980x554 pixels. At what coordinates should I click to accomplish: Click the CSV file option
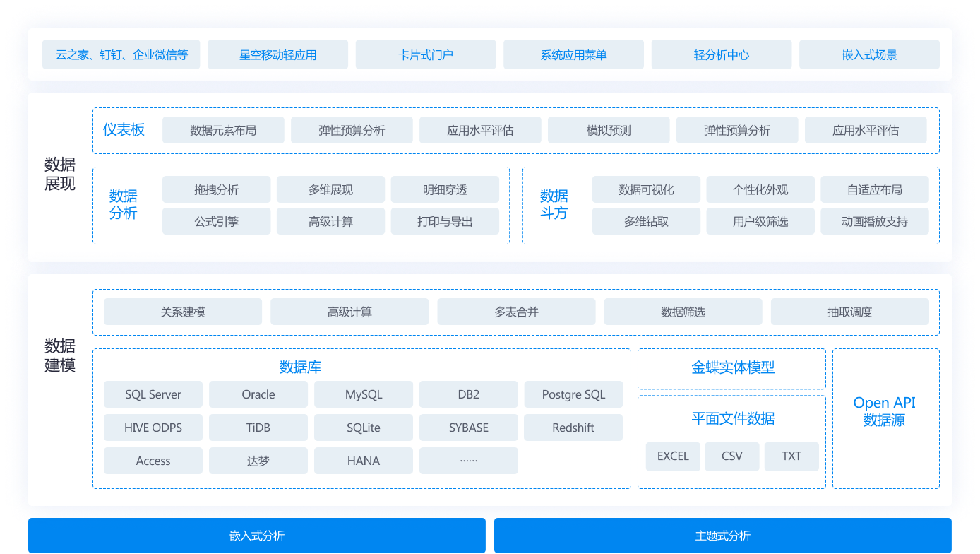[731, 456]
